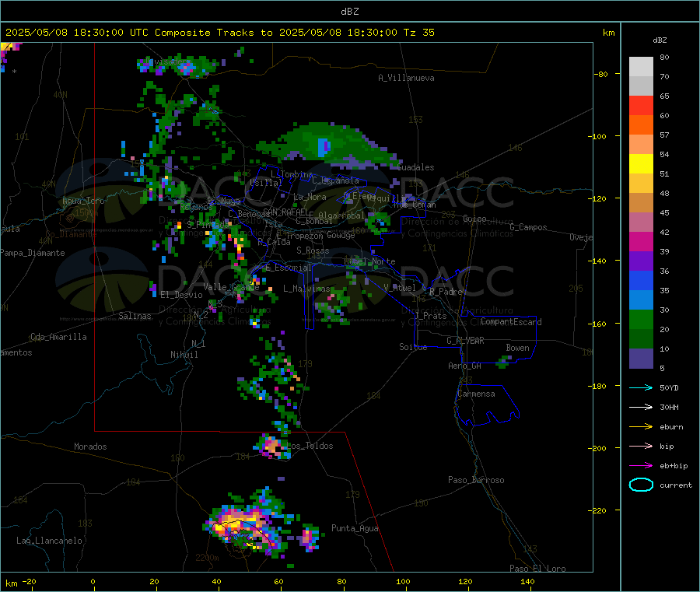
Task: Select the magenta 39 dBZ color swatch
Action: coord(641,241)
